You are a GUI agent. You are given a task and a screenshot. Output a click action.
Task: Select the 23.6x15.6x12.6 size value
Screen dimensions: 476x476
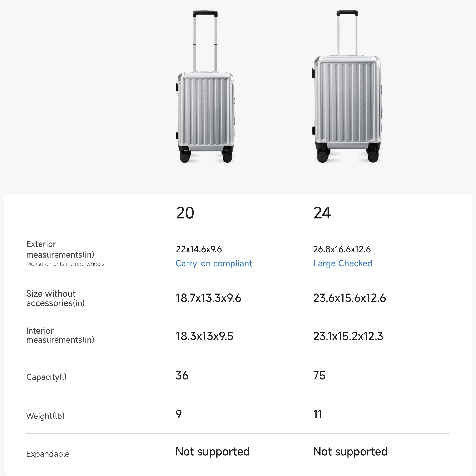349,298
